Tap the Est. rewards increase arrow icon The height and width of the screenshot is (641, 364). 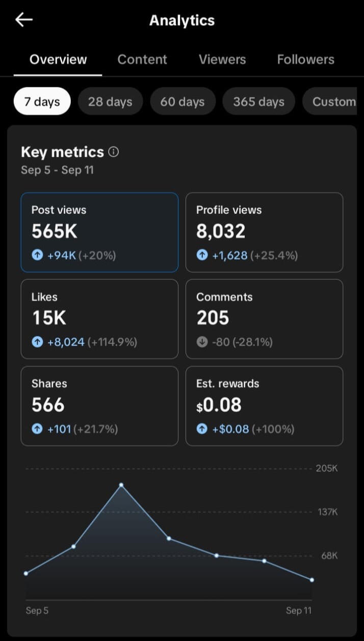tap(202, 429)
